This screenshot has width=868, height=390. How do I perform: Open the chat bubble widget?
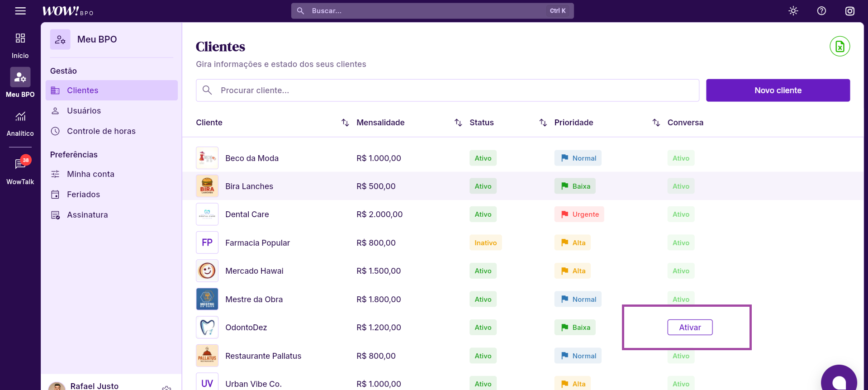click(839, 381)
